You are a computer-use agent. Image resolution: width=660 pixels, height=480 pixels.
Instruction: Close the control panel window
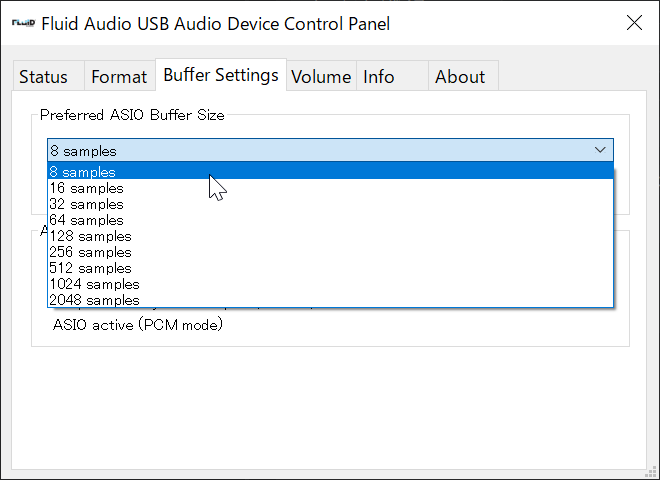click(634, 23)
